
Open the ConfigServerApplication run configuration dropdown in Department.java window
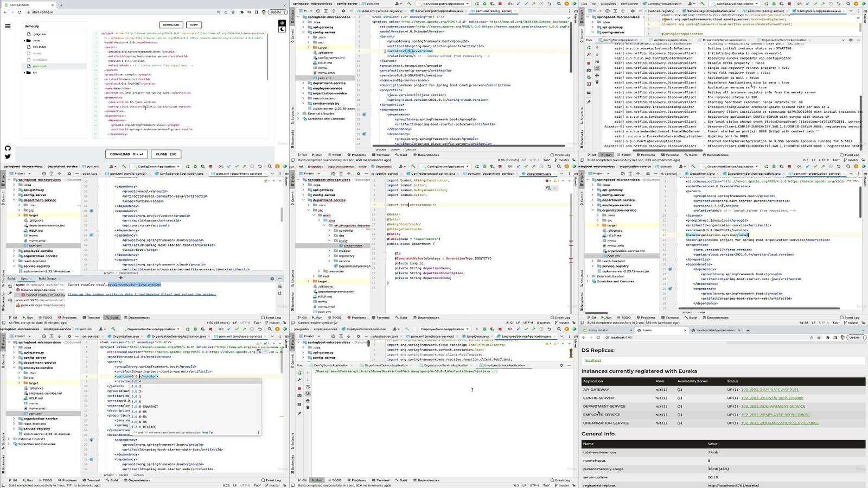coord(445,167)
